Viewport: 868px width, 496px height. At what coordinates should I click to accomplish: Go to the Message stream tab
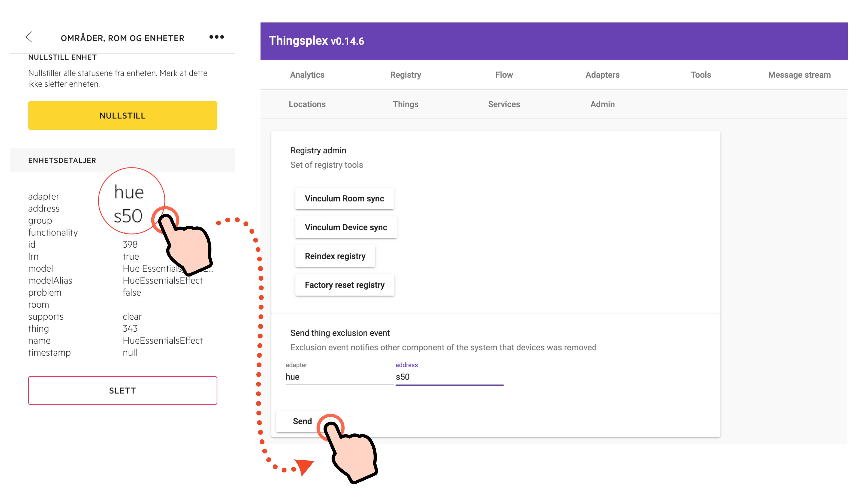point(799,75)
